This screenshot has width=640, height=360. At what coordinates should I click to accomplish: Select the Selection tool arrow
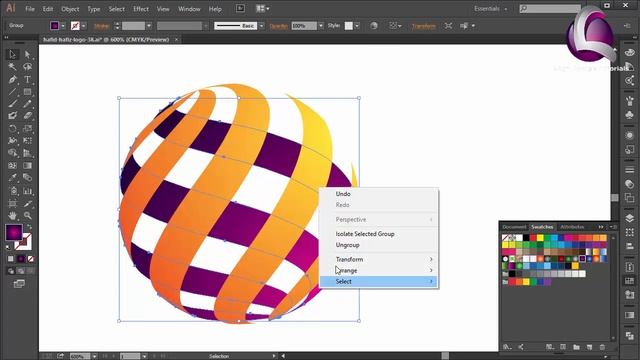coord(12,54)
